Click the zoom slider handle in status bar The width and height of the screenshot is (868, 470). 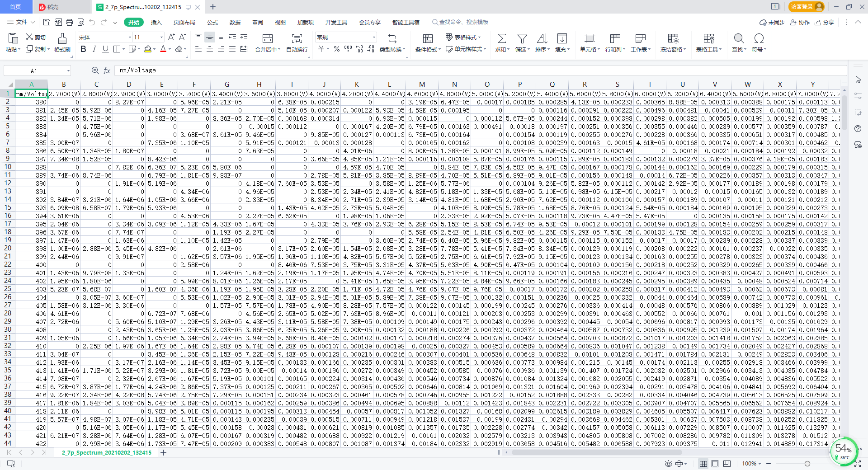coord(807,464)
